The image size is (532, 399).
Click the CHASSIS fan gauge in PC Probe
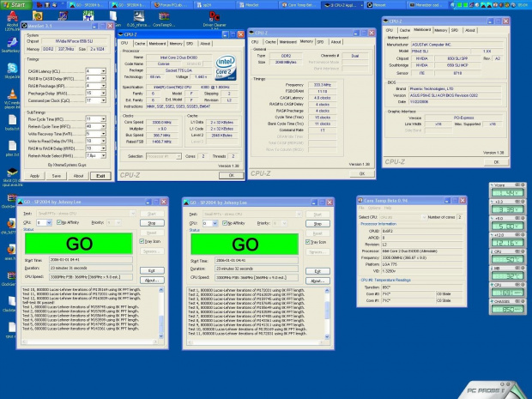[508, 306]
